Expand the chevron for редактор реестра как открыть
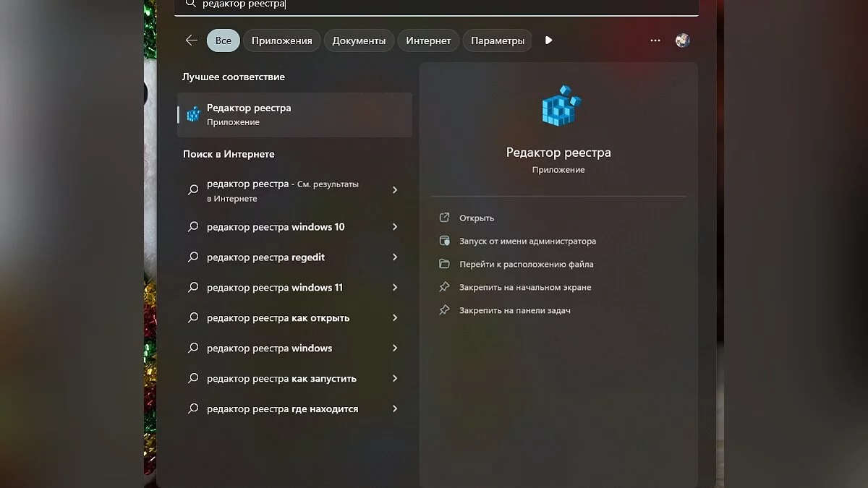This screenshot has width=868, height=488. 395,318
